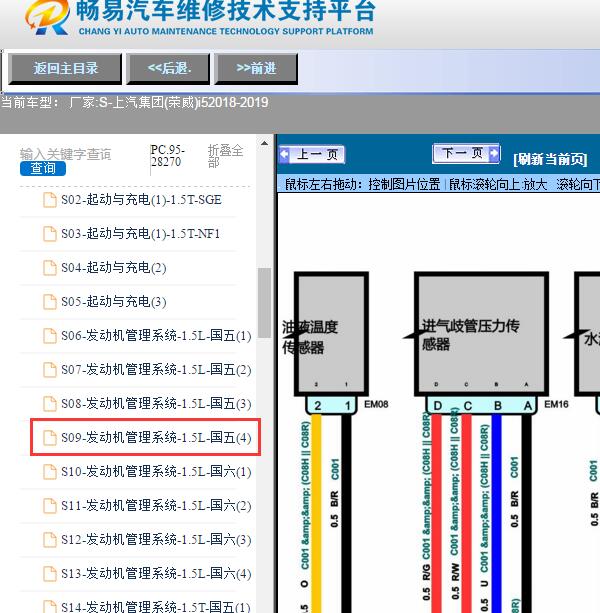Click file icon beside S03 entry
600x613 pixels.
[50, 234]
